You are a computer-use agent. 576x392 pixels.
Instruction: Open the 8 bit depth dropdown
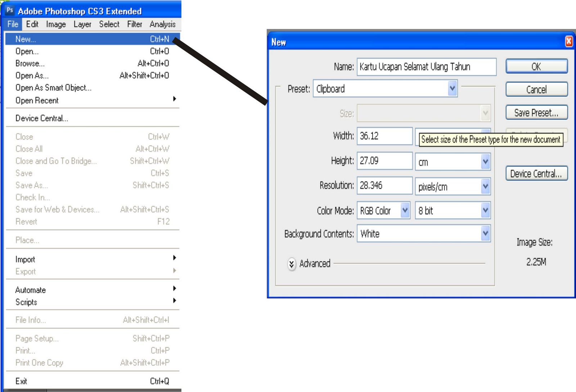pyautogui.click(x=453, y=210)
